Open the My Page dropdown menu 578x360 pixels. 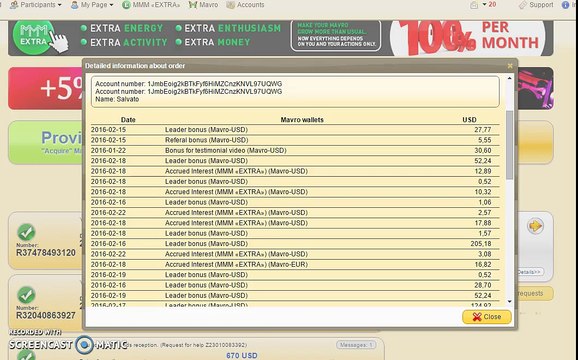click(x=92, y=5)
